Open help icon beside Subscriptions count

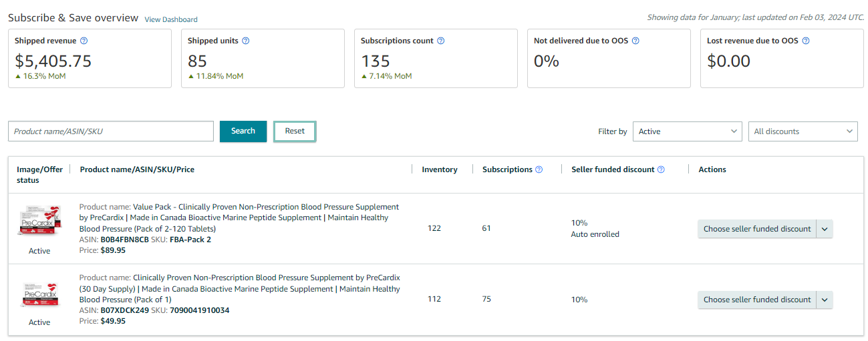pyautogui.click(x=440, y=41)
